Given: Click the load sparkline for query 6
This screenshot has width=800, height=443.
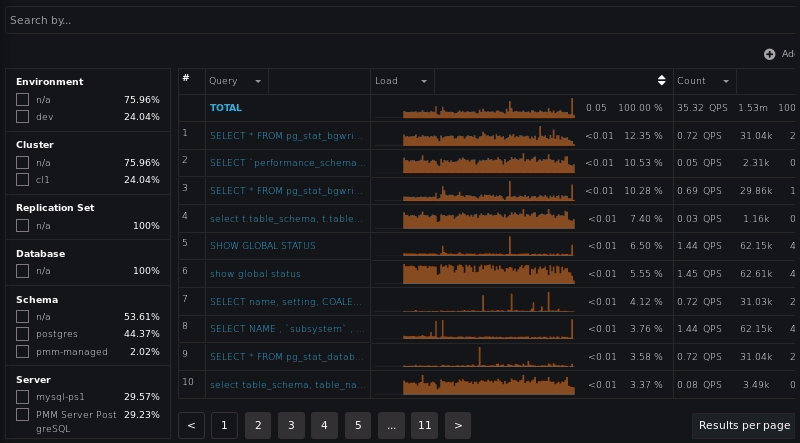Looking at the screenshot, I should tap(488, 273).
